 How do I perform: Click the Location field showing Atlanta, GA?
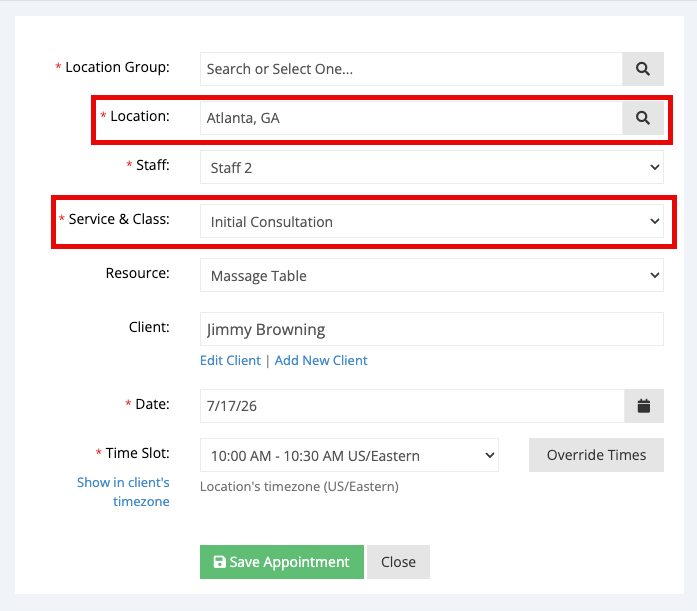(411, 118)
